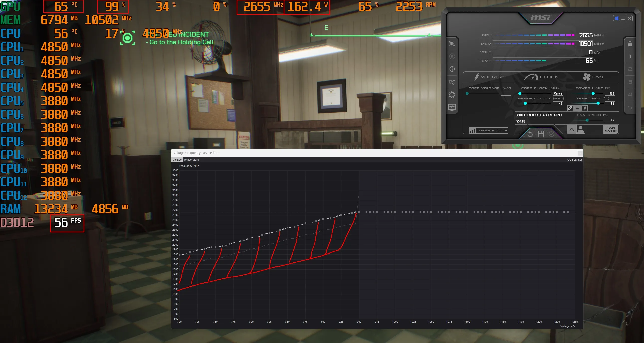Click the fan speed slider handle
This screenshot has height=343, width=644.
click(587, 120)
